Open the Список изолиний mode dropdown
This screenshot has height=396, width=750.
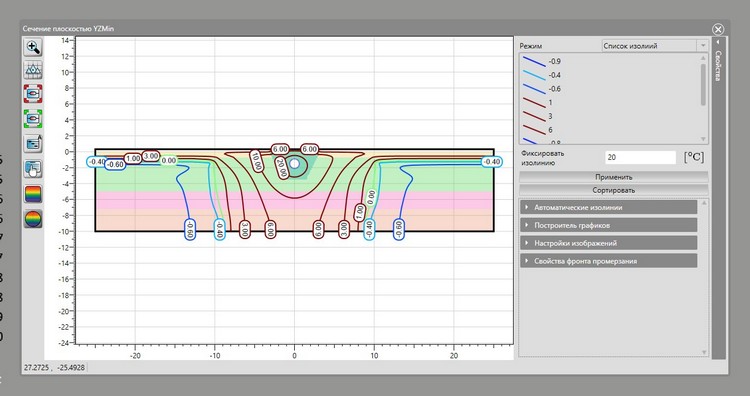(x=654, y=46)
